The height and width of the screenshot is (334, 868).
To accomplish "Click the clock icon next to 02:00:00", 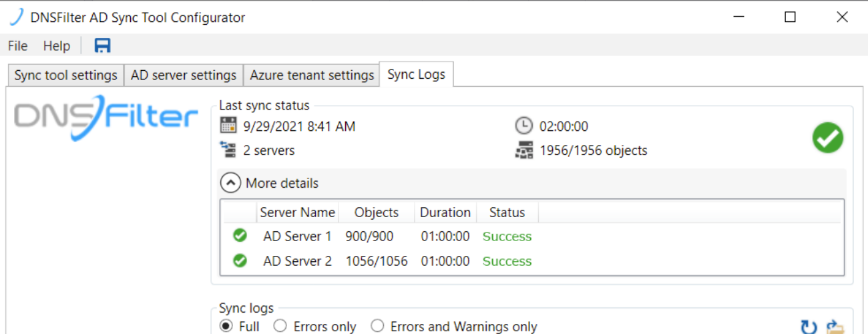I will [x=524, y=126].
